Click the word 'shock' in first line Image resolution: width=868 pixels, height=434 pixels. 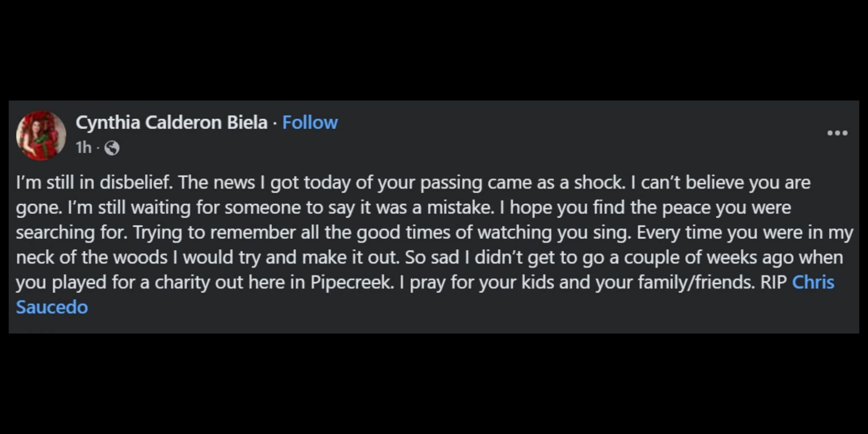[x=599, y=183]
